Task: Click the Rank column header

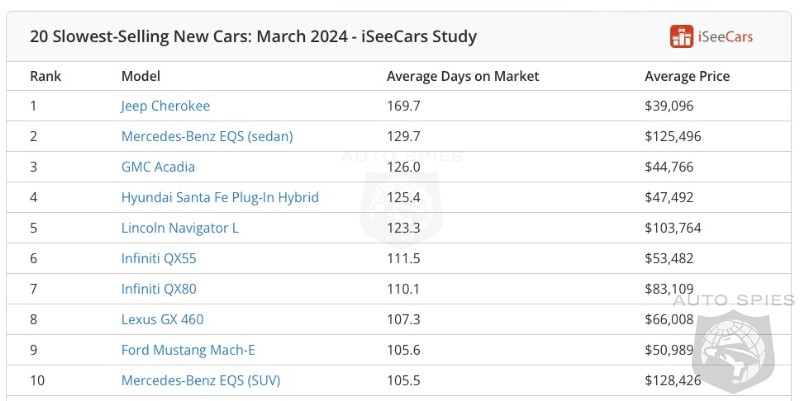Action: [45, 76]
